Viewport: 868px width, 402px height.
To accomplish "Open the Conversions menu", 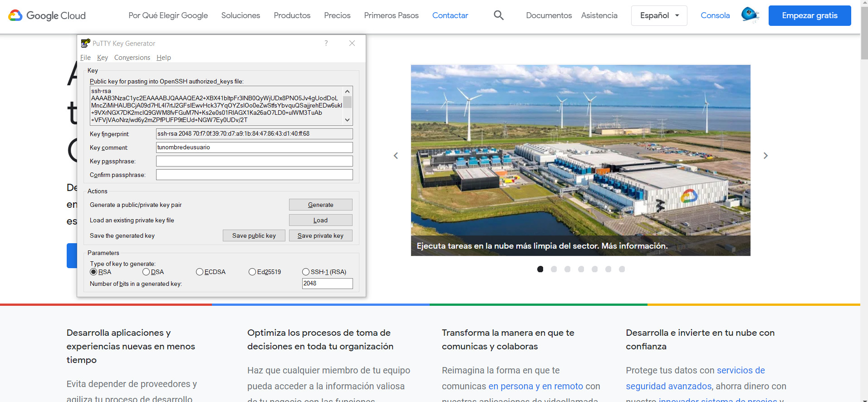I will 132,58.
